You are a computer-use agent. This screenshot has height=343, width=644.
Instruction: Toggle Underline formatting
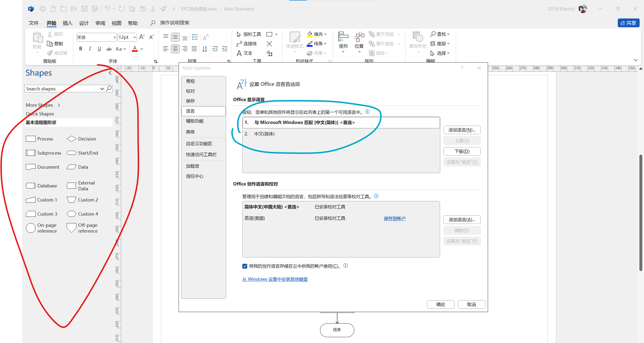pos(99,49)
